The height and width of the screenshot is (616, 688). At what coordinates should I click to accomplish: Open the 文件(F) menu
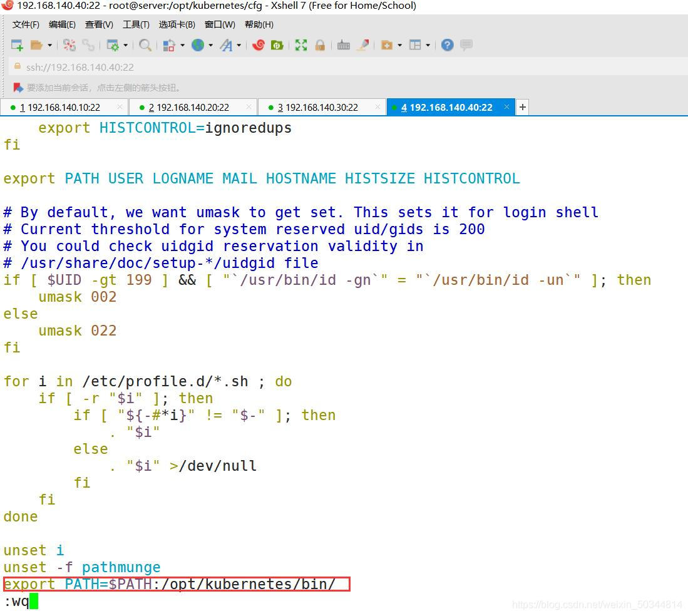(x=26, y=24)
